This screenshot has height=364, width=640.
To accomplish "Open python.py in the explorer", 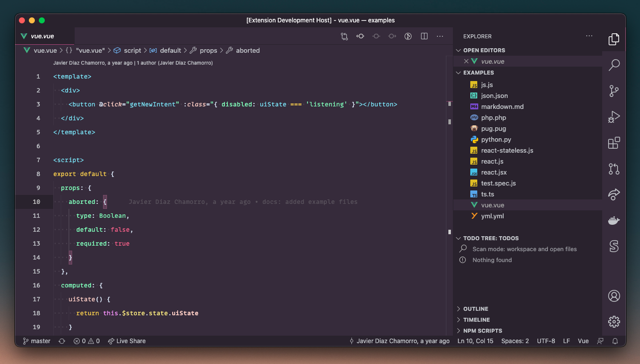I will click(x=528, y=140).
